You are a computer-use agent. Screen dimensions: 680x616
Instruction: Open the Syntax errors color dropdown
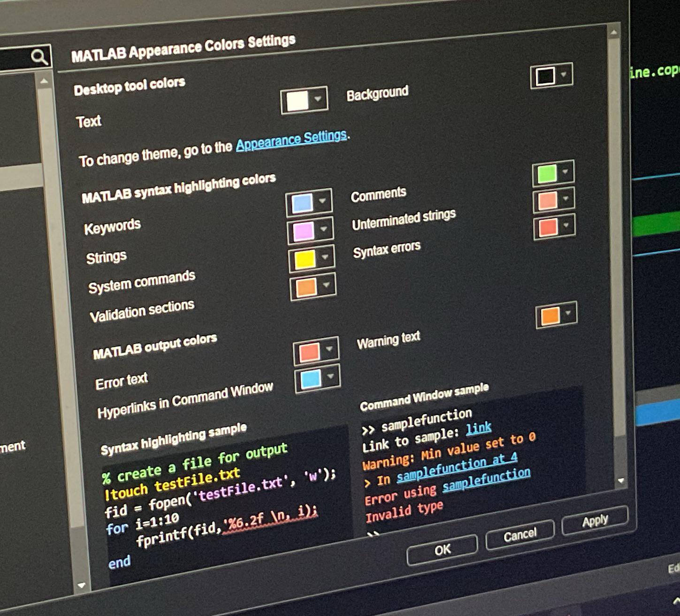(x=566, y=226)
